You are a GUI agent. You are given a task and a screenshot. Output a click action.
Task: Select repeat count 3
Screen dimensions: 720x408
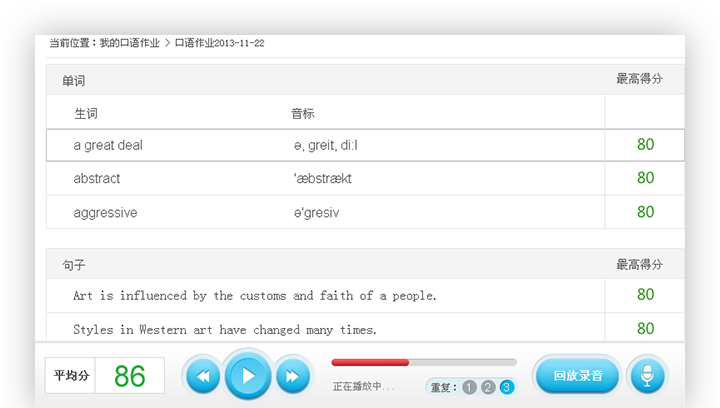click(507, 387)
